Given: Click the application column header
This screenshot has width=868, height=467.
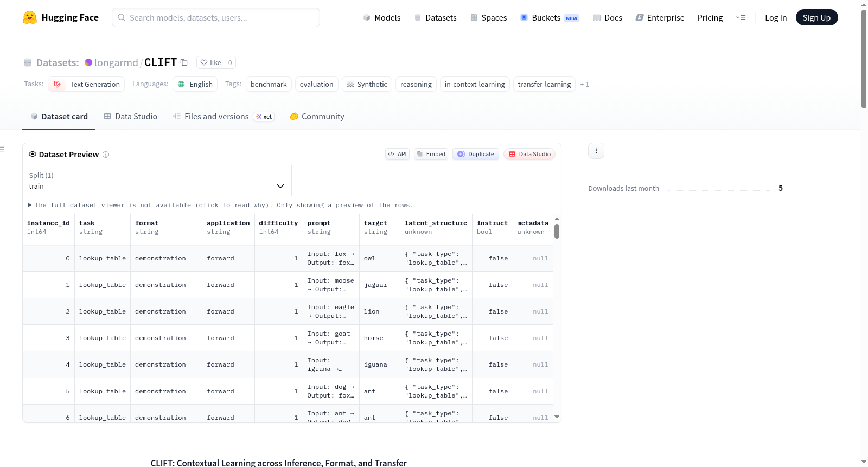Looking at the screenshot, I should pos(228,227).
